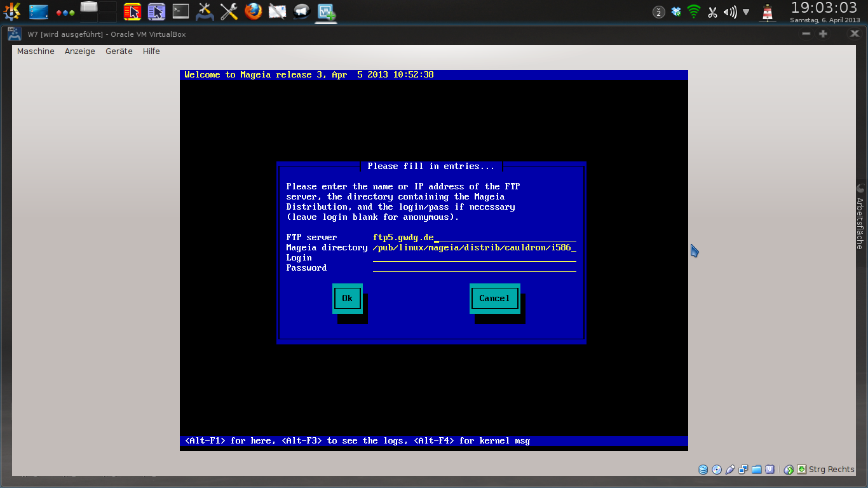Click the Password input field

(475, 268)
